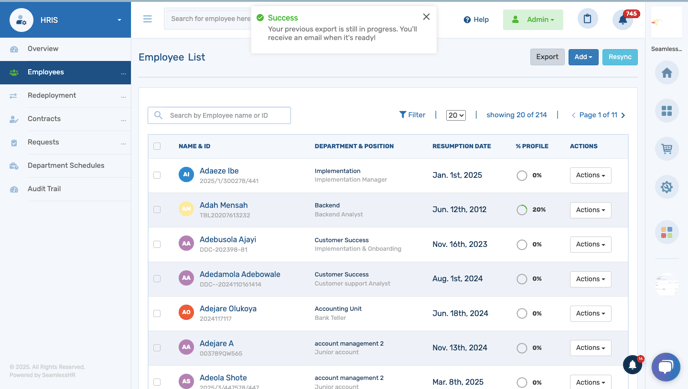This screenshot has height=389, width=688.
Task: Expand the HRIS module dropdown
Action: tap(119, 20)
